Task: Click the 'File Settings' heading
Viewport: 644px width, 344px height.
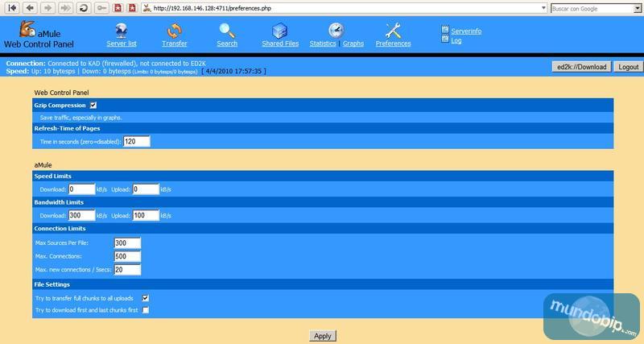Action: click(x=52, y=284)
